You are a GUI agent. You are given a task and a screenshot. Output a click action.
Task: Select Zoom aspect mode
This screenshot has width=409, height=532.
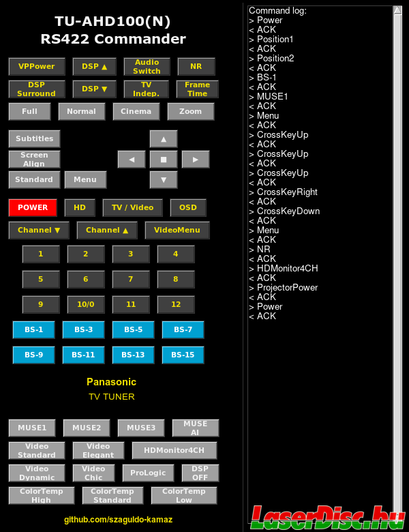tap(191, 111)
